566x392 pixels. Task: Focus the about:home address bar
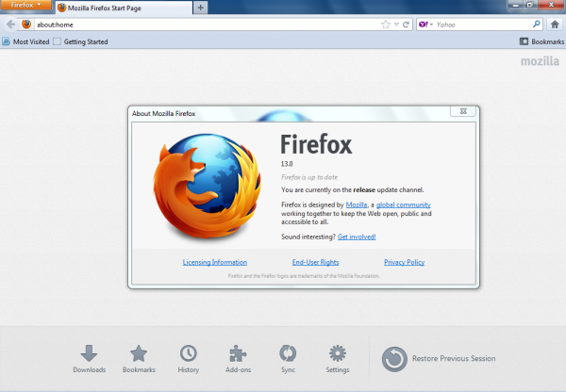(208, 24)
